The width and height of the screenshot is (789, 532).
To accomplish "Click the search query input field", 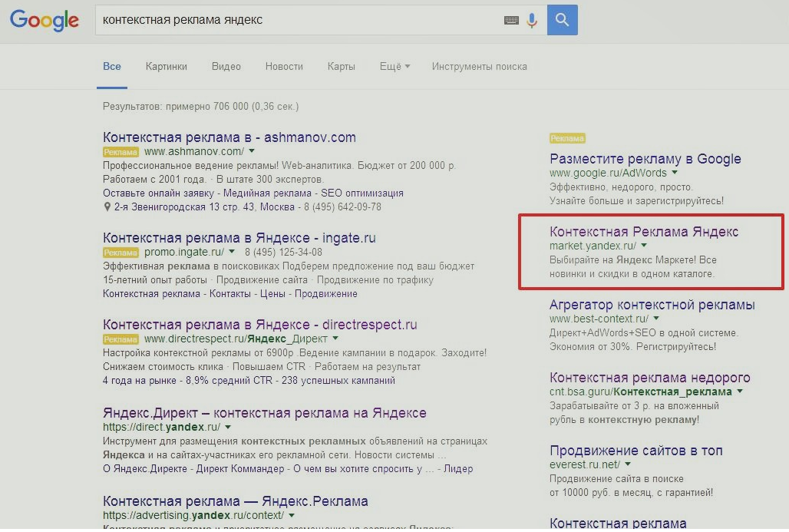I will (x=299, y=20).
